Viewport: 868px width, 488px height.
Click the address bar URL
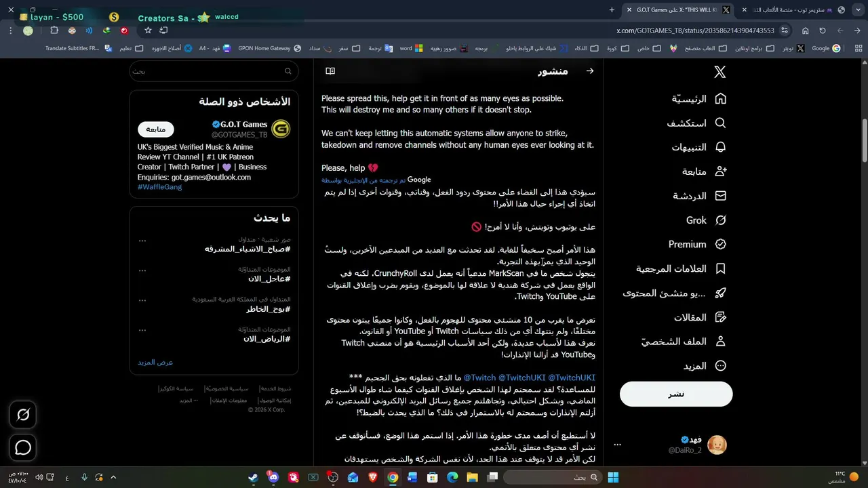695,30
